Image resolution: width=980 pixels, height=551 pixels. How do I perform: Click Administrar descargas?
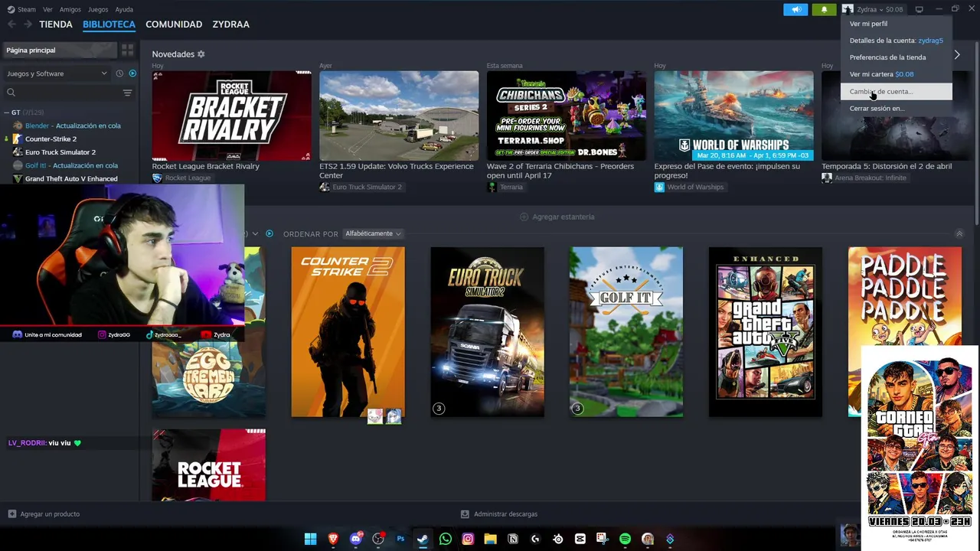[505, 514]
